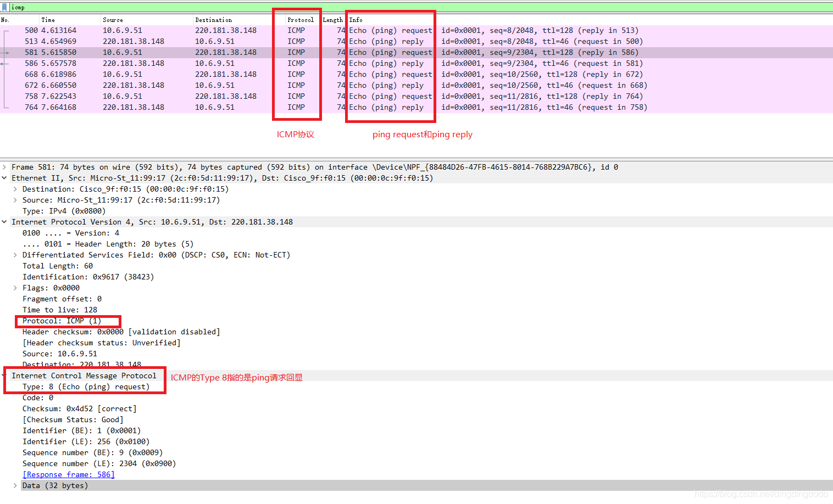Select Identifier (BE): 1 (0x0001) line

pos(82,430)
